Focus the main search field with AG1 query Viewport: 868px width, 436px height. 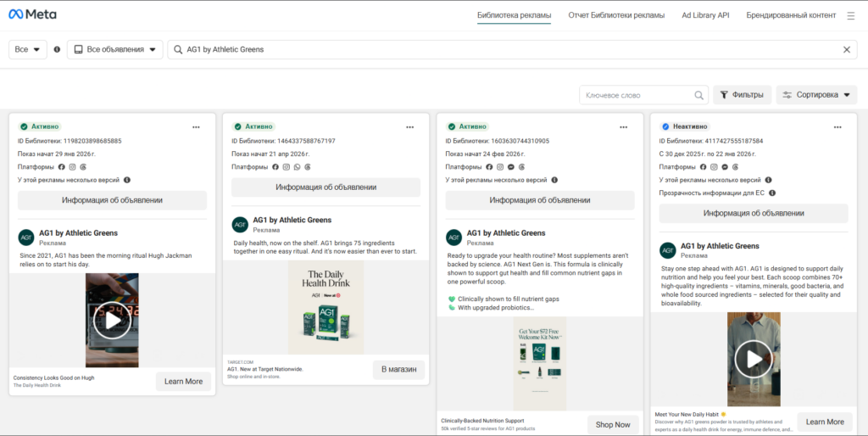pos(512,49)
